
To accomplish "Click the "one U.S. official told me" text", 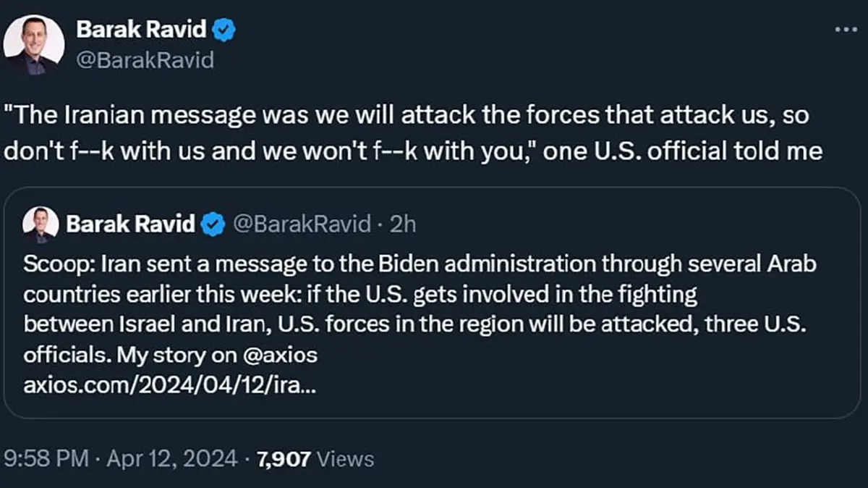I will 682,152.
